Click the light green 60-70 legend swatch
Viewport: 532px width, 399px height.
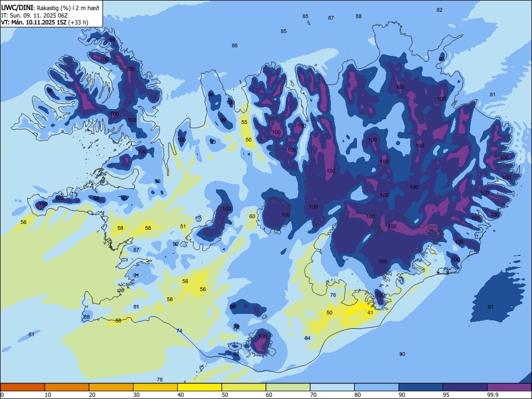[x=288, y=387]
